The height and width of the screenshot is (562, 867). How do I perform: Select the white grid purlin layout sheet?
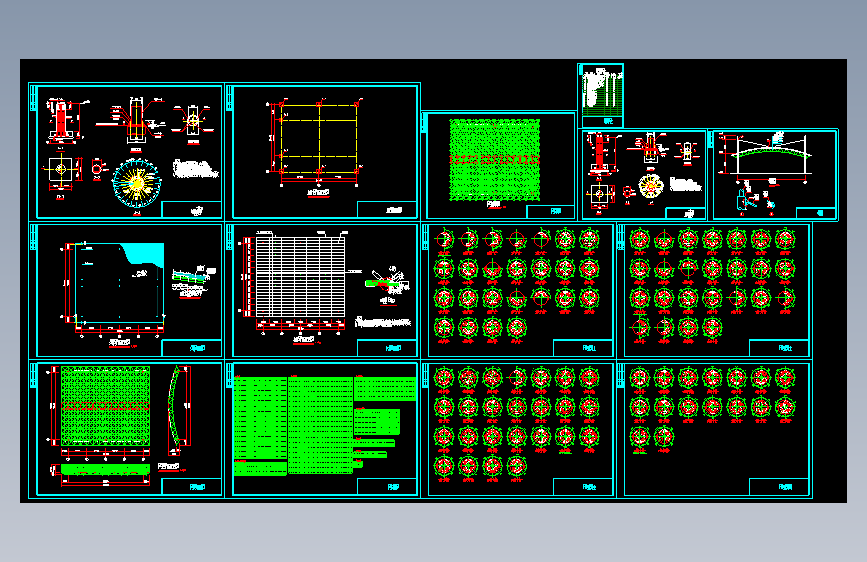322,290
